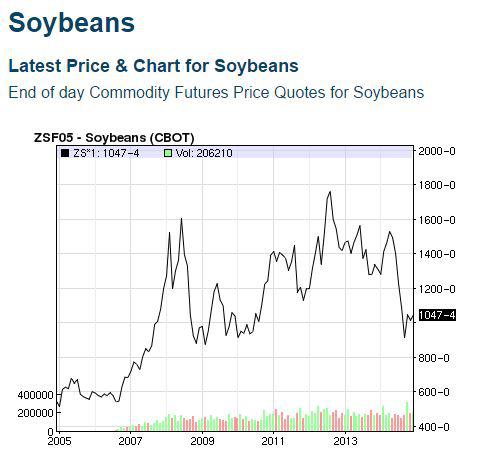Click the Vol: 206210 legend label
This screenshot has height=454, width=491.
(x=204, y=153)
